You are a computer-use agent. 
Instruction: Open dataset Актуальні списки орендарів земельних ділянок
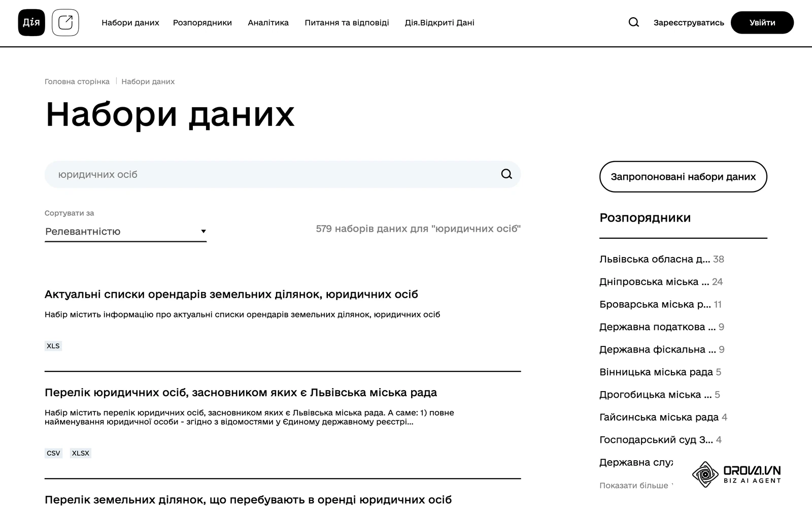(x=231, y=294)
